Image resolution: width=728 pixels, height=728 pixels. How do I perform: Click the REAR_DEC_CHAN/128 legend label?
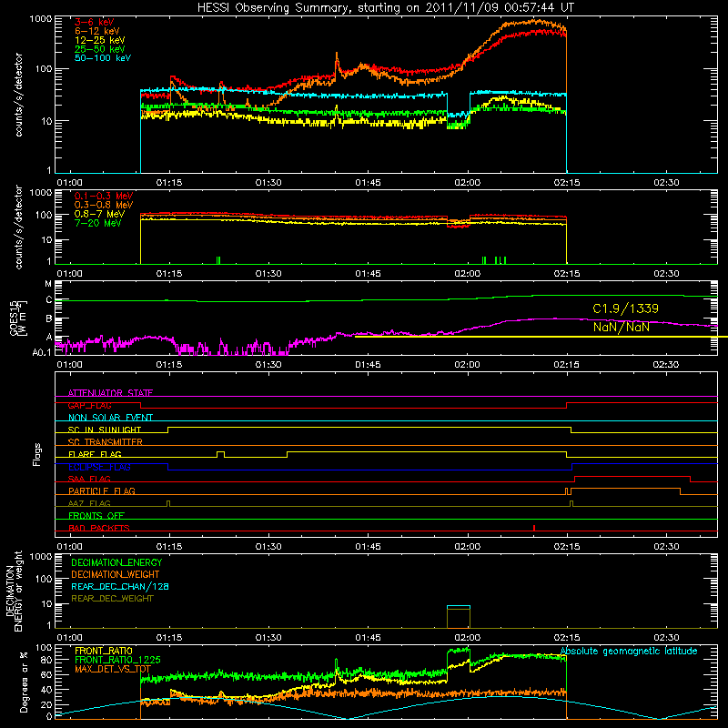(120, 586)
